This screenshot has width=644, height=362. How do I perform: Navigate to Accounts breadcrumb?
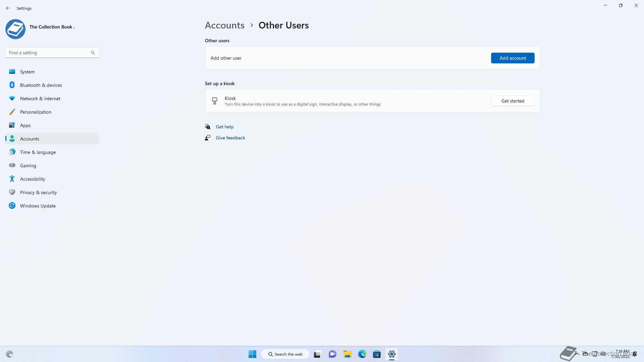[x=224, y=25]
